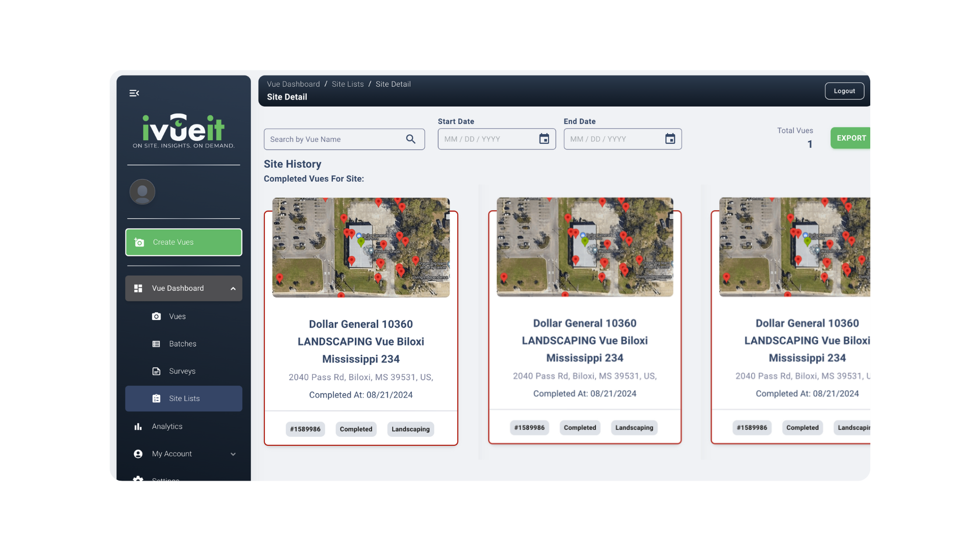Viewport: 980px width, 551px height.
Task: Expand the My Account submenu chevron
Action: click(233, 454)
